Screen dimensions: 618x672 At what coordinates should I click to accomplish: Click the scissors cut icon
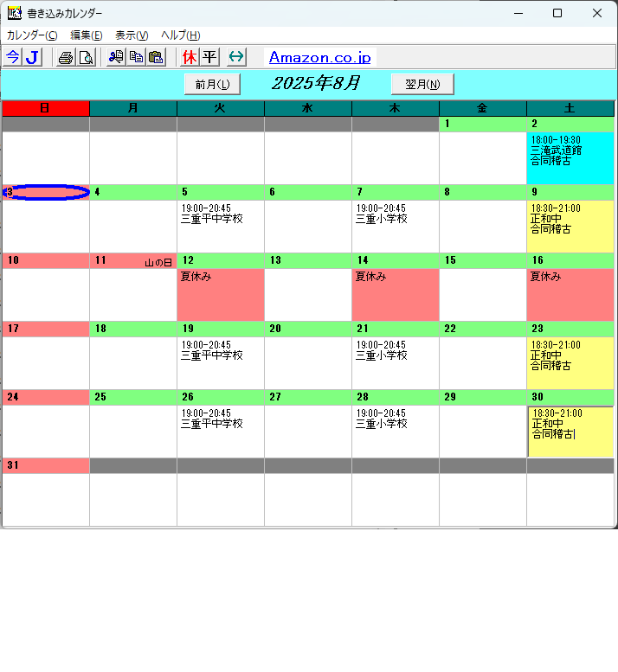tap(116, 57)
